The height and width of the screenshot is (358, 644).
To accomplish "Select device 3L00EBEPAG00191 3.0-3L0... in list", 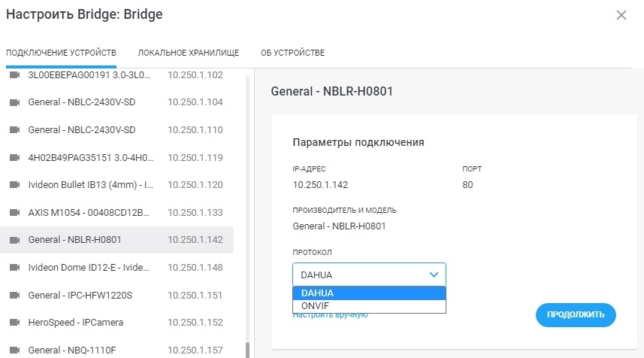I will [x=89, y=74].
